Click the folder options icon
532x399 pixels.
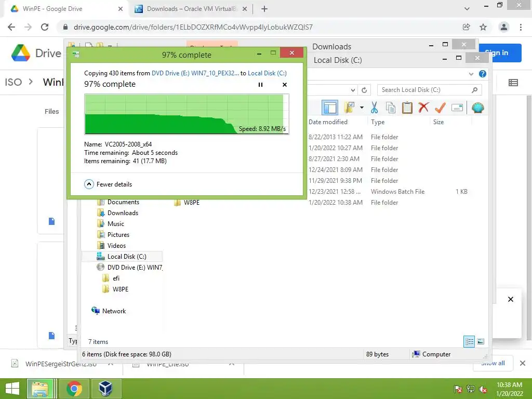[x=349, y=108]
